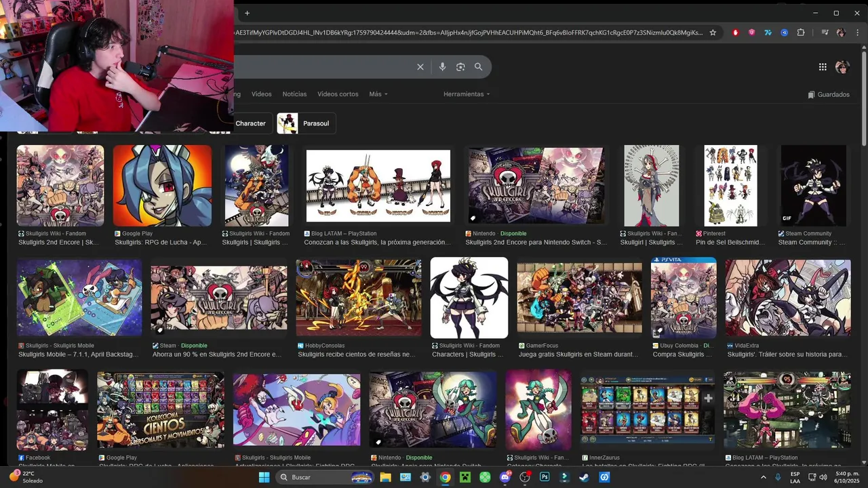Open Google Play Skullgirls RPG de Lucha link
Screen dimensions: 868x488
pos(161,242)
